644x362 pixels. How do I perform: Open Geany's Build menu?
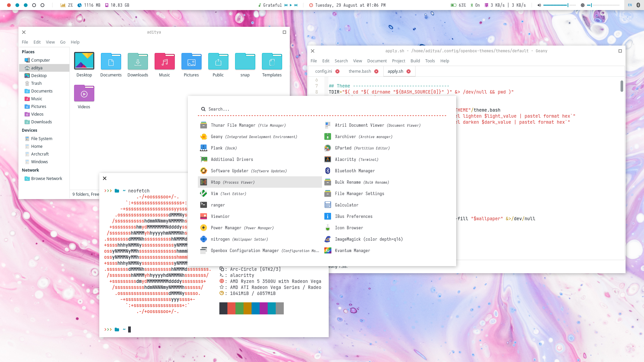coord(415,61)
